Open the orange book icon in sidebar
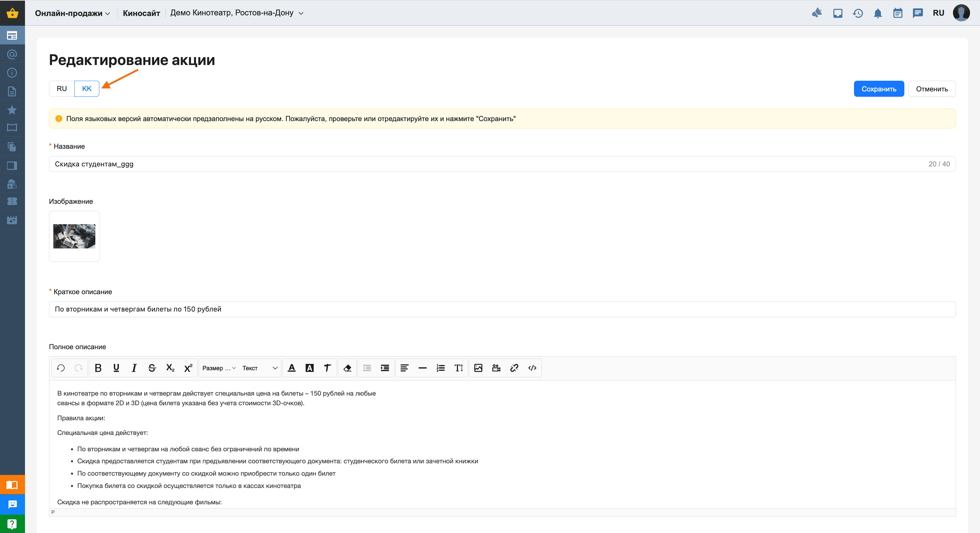Viewport: 980px width, 533px height. [12, 485]
